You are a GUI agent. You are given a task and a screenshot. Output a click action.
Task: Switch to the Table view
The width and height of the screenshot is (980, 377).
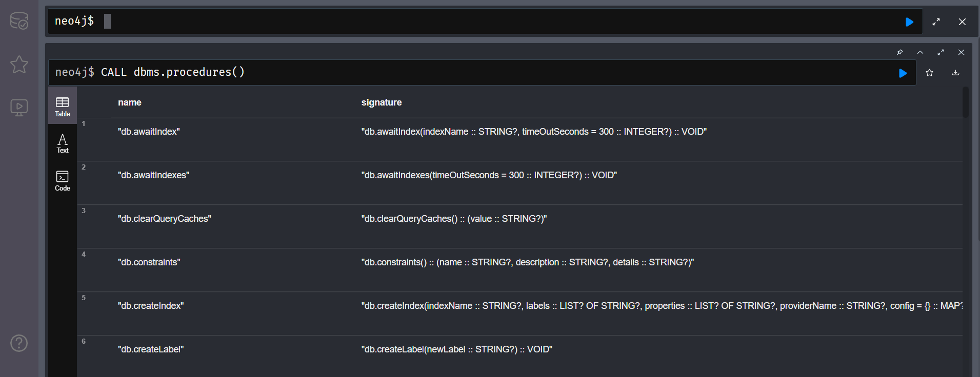63,107
